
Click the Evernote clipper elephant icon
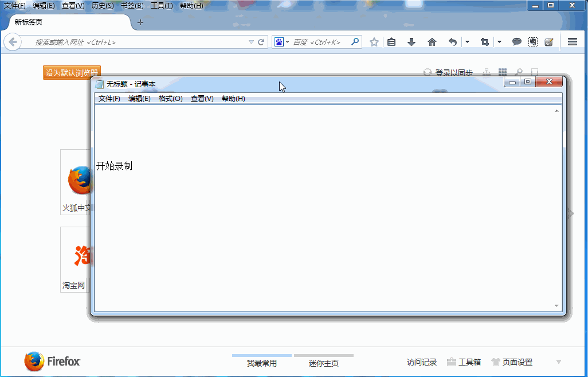[533, 42]
